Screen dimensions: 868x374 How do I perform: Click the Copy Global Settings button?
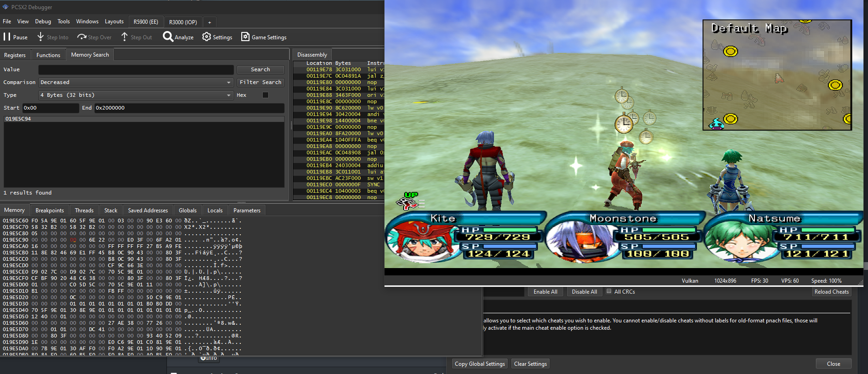click(x=480, y=364)
